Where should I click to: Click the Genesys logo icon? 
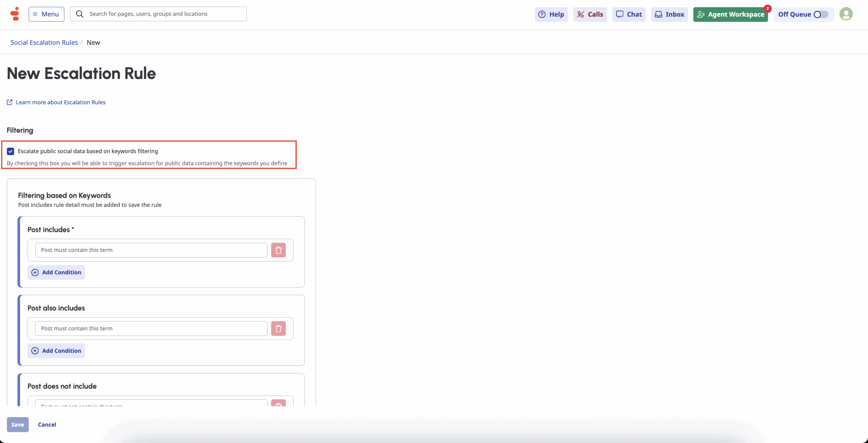coord(15,14)
